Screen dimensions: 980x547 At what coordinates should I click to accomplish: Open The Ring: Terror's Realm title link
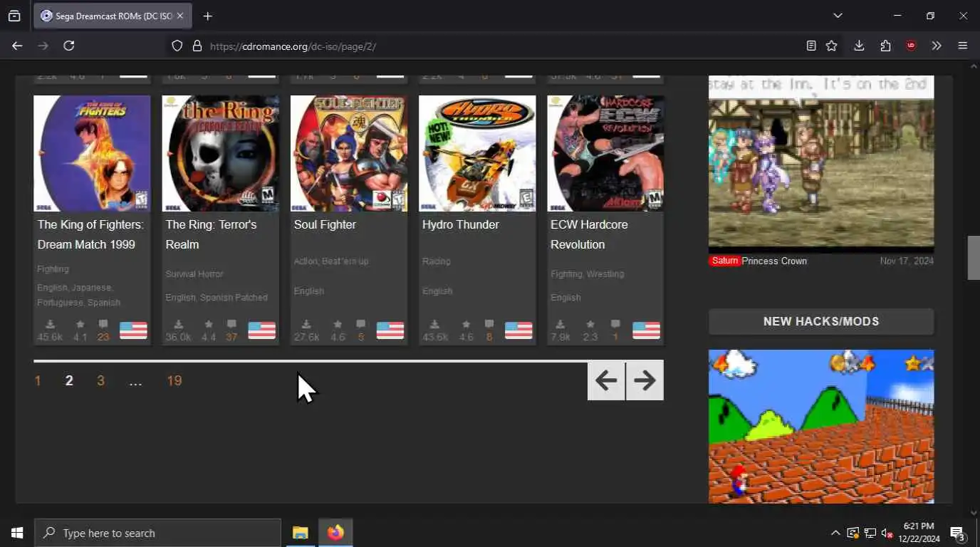click(211, 234)
